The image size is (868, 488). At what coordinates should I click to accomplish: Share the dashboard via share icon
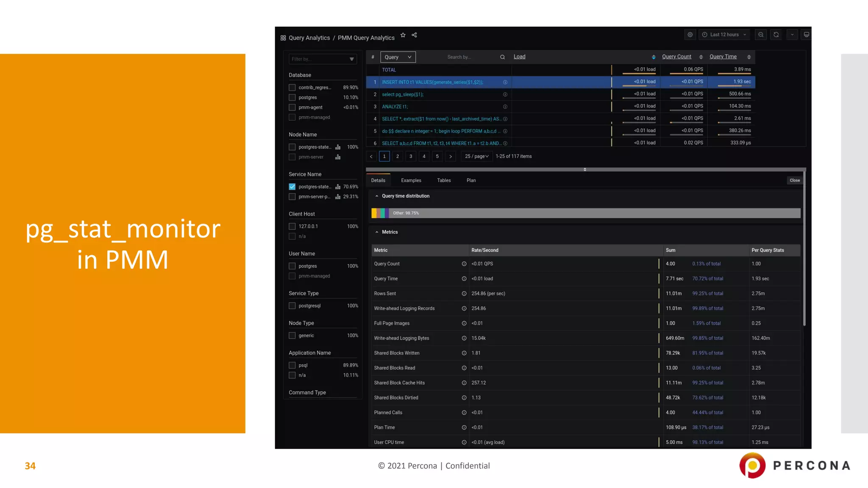(x=415, y=35)
